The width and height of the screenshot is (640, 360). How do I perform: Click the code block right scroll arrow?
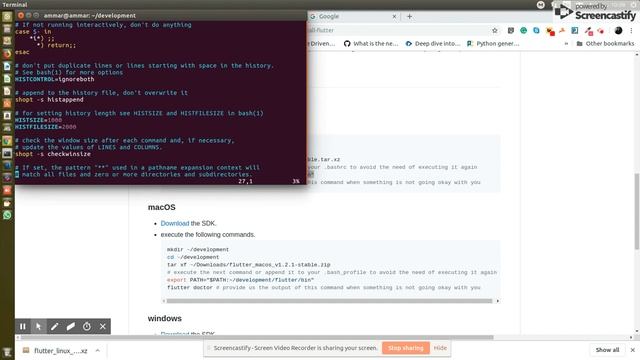[498, 301]
